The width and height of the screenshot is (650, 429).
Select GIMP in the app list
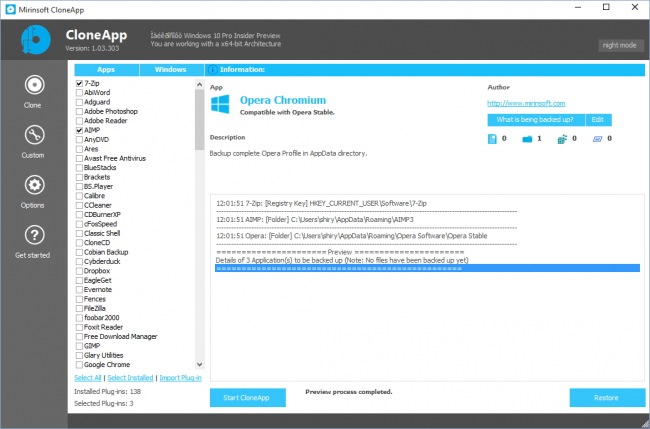(x=92, y=346)
